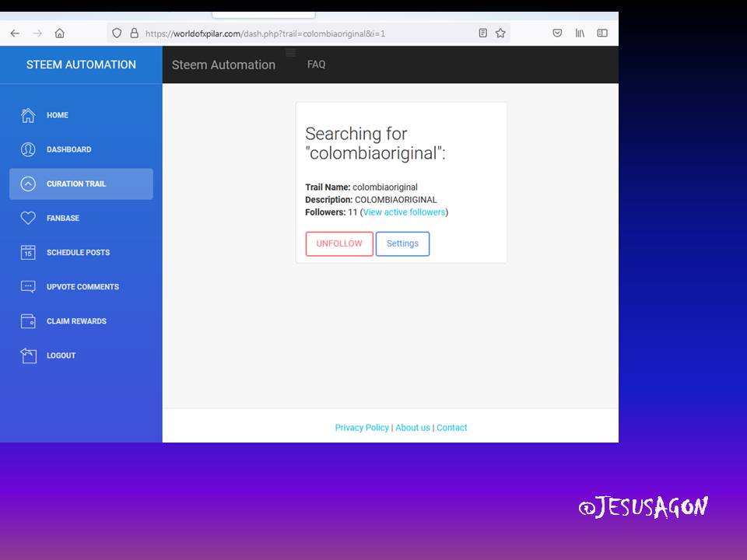This screenshot has height=560, width=747.
Task: Click the house icon beside HOME
Action: pyautogui.click(x=28, y=115)
